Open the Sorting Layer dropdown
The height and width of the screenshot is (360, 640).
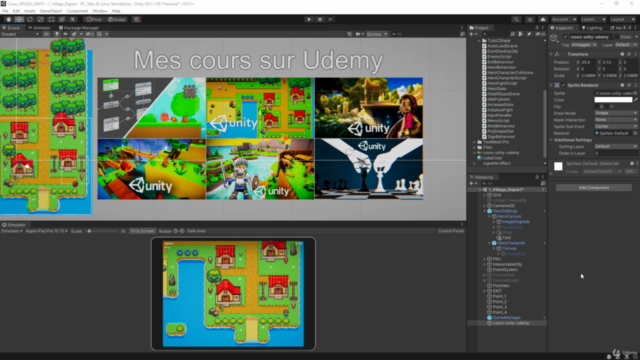(616, 146)
